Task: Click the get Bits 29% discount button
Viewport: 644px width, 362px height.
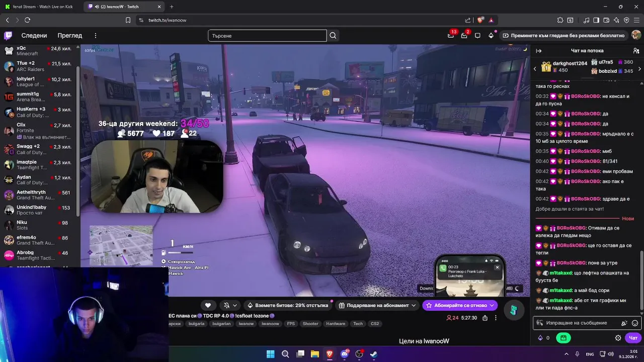Action: pos(288,305)
